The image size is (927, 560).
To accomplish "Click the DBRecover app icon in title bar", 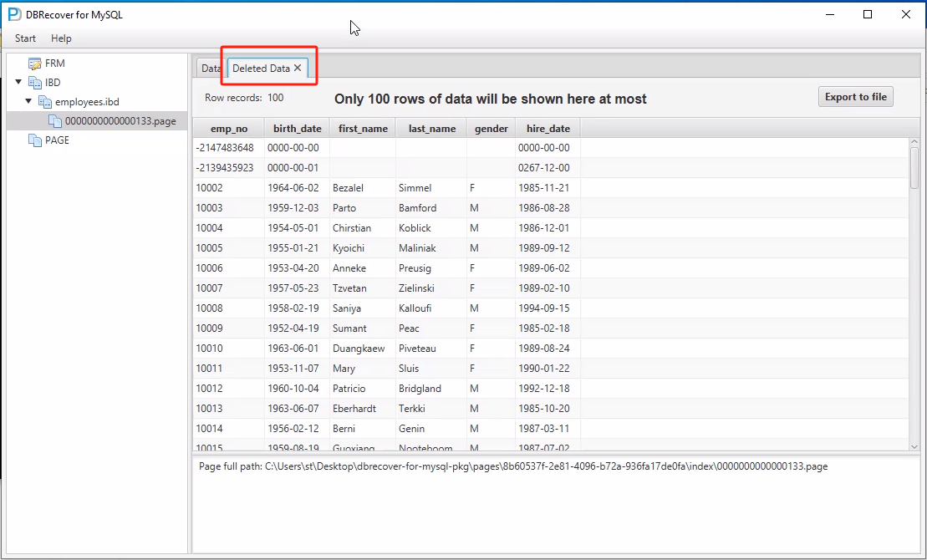I will pos(14,14).
